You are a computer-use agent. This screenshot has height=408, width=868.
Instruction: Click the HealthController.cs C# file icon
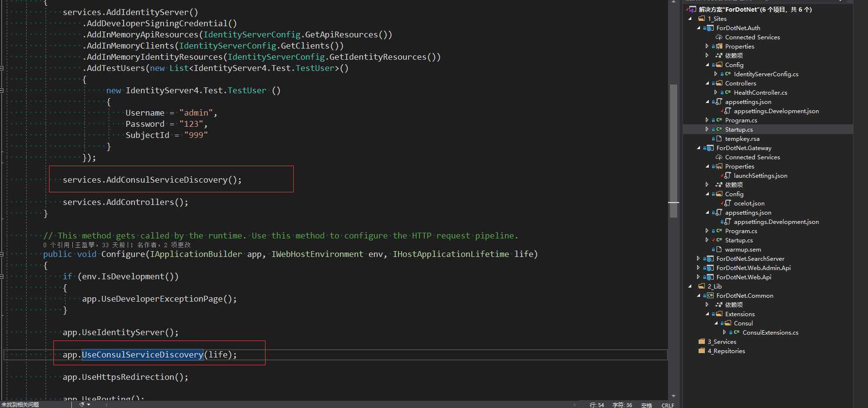click(728, 92)
